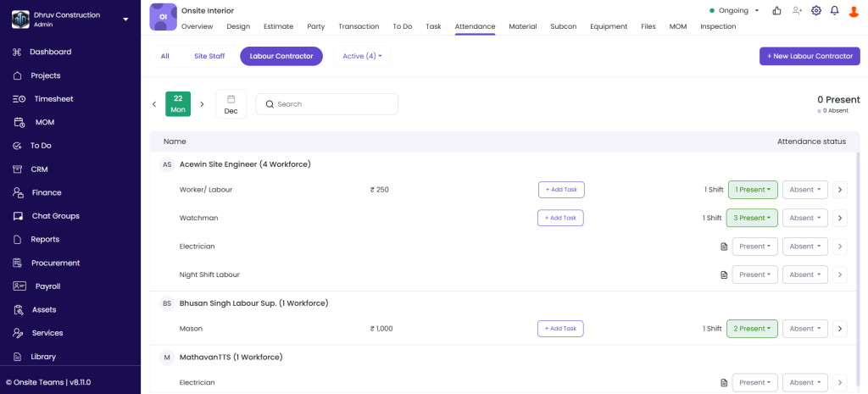Click the New Labour Contractor button
The height and width of the screenshot is (394, 868).
click(810, 56)
